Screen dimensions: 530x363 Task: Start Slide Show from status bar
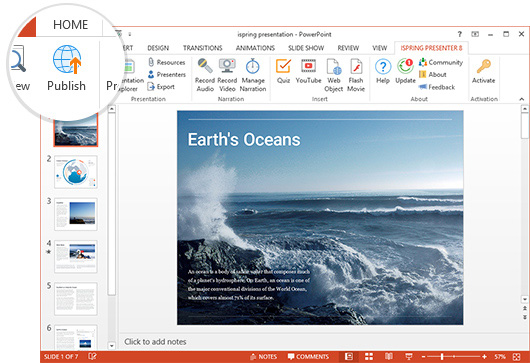(409, 357)
